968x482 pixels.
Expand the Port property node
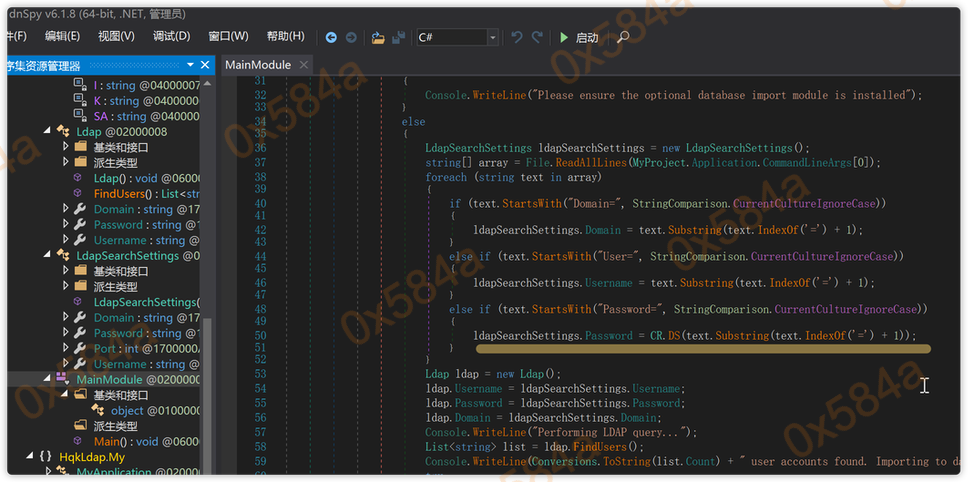(65, 349)
